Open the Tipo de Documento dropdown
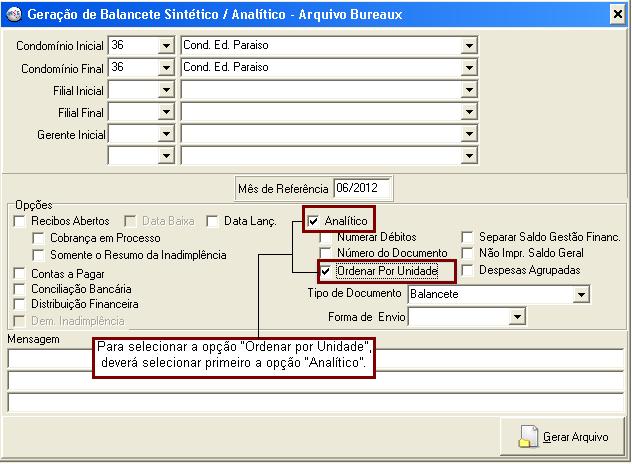Image resolution: width=632 pixels, height=464 pixels. (581, 295)
